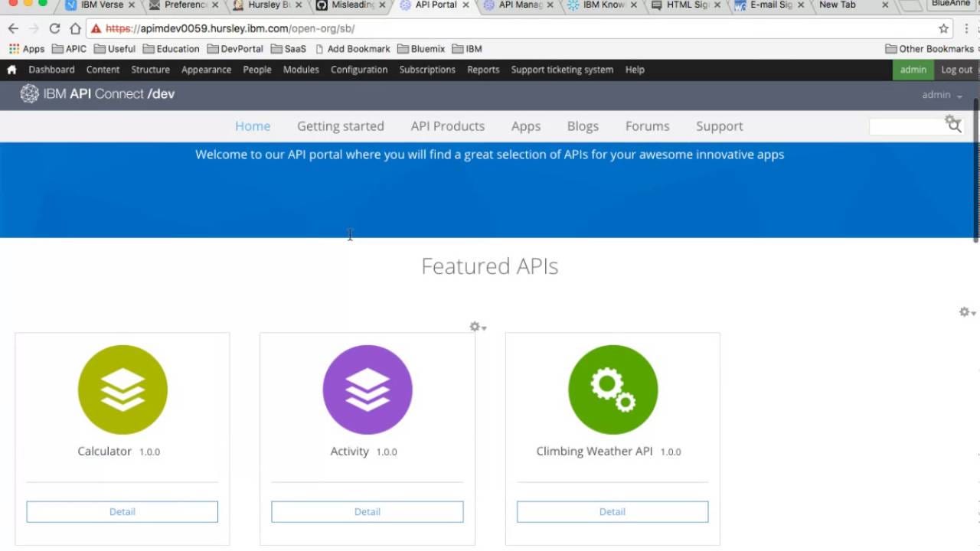Image resolution: width=980 pixels, height=551 pixels.
Task: Click the Log out link
Action: pos(957,70)
